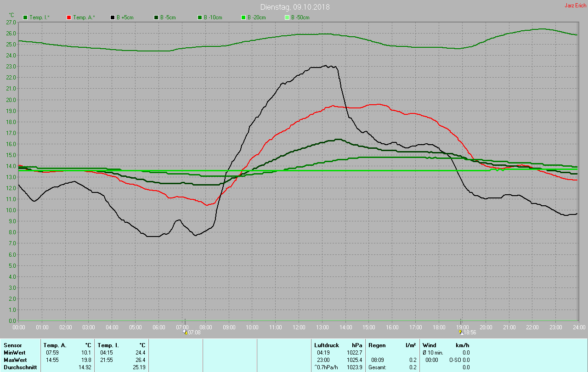Select the Luftdruck column header
The image size is (588, 372).
[327, 345]
